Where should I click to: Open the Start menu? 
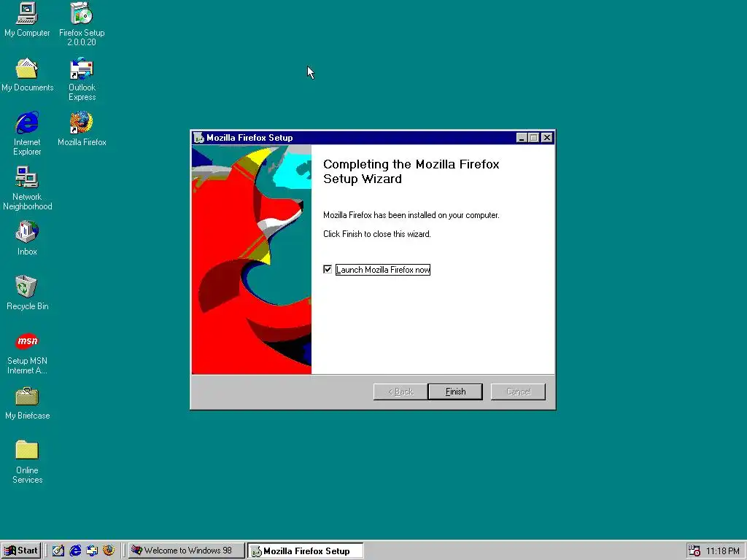(x=21, y=551)
